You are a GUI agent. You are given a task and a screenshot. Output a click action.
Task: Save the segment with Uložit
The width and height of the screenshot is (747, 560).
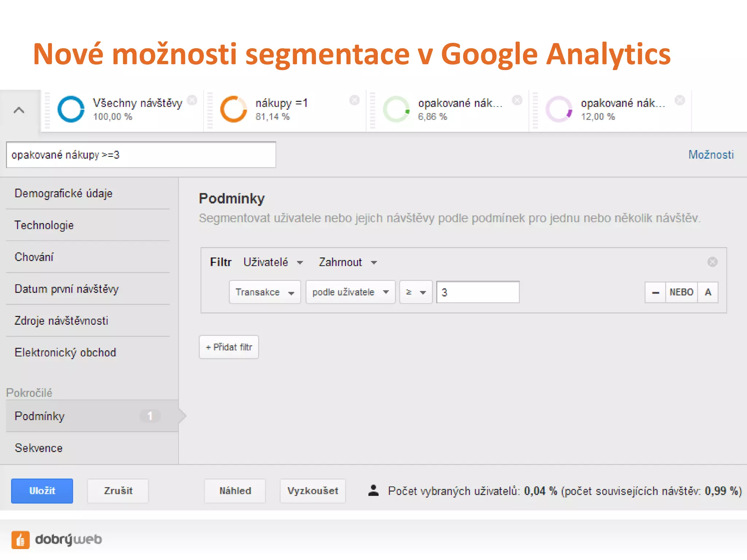(x=42, y=491)
